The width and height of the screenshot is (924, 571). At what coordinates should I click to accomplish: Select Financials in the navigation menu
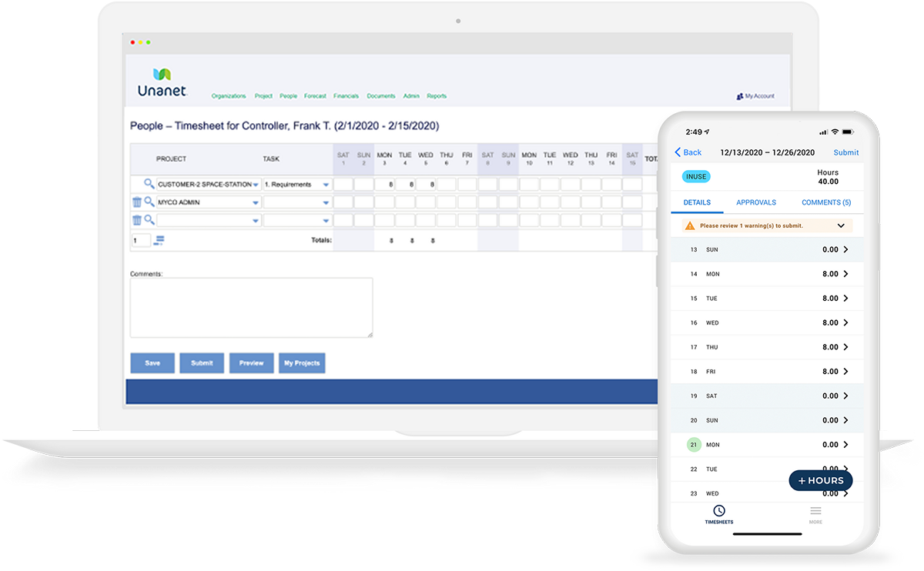click(x=346, y=95)
